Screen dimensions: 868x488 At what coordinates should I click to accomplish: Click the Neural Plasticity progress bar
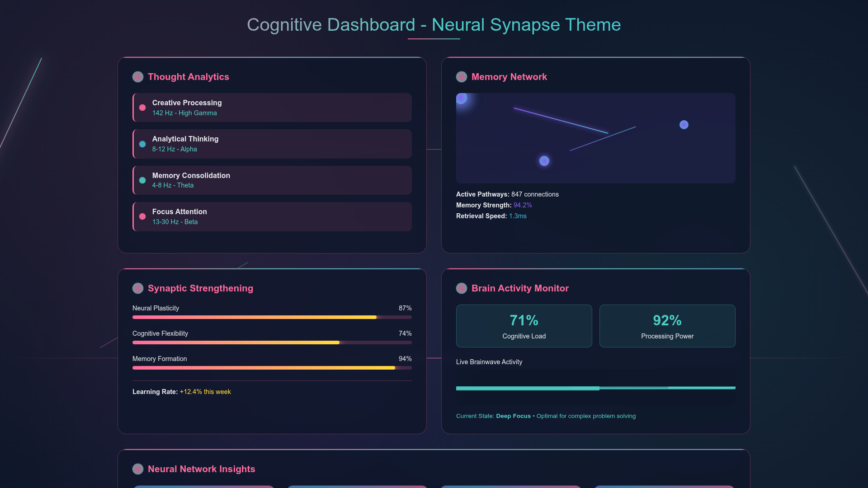click(x=272, y=317)
